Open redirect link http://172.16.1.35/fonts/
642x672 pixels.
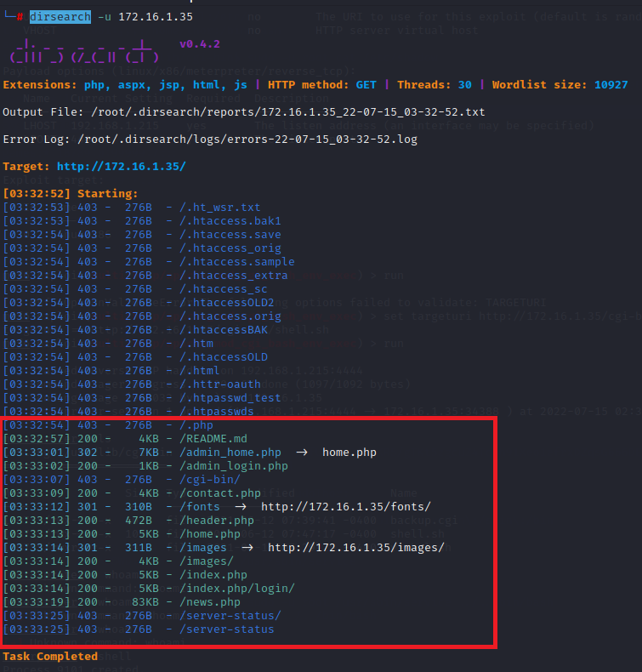[345, 507]
